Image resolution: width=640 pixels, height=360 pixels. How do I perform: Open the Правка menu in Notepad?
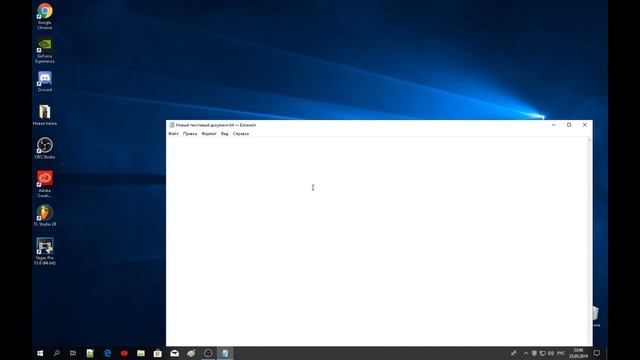coord(190,133)
